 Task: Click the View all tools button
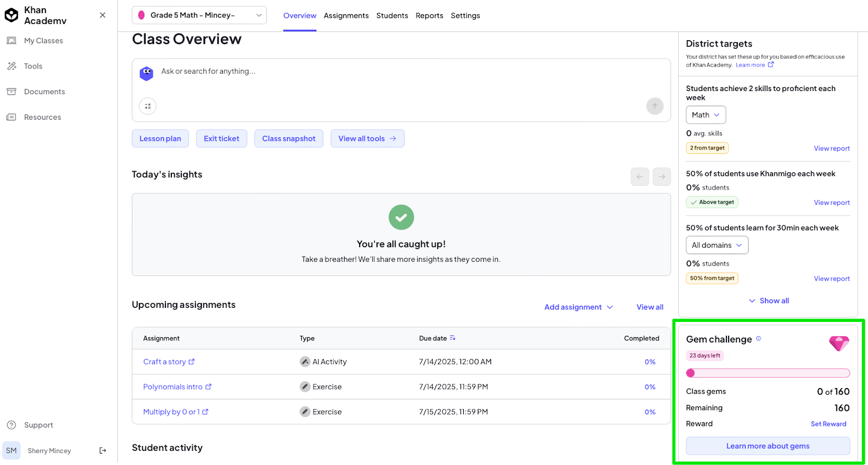point(367,139)
